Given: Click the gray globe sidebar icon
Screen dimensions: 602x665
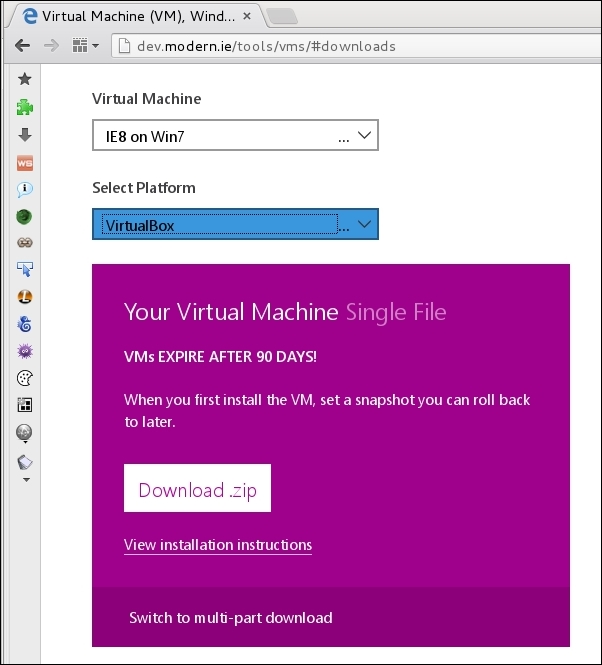Looking at the screenshot, I should pos(24,432).
